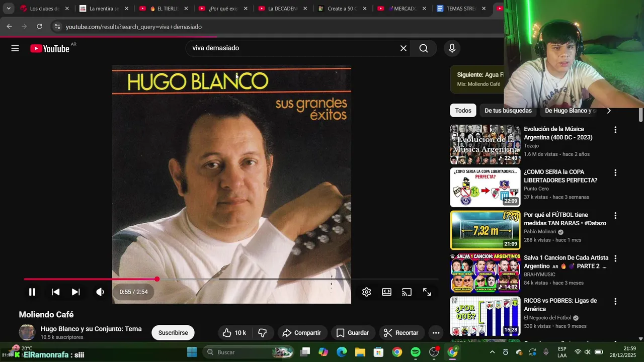This screenshot has width=644, height=362.
Task: Focus the address bar URL
Action: 134,27
